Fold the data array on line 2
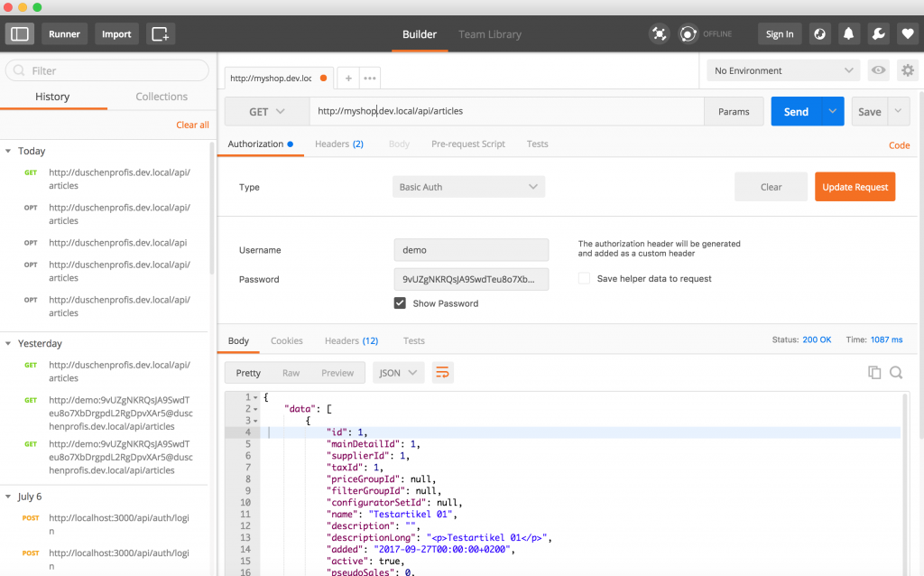Image resolution: width=924 pixels, height=576 pixels. (x=255, y=410)
